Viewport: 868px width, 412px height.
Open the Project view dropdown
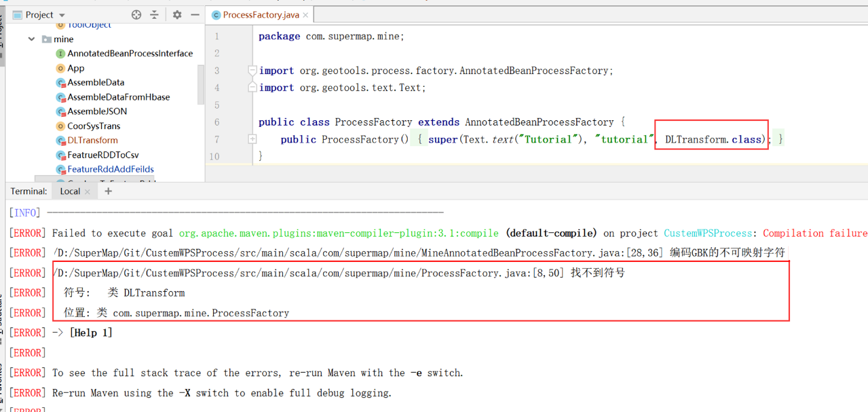(62, 15)
